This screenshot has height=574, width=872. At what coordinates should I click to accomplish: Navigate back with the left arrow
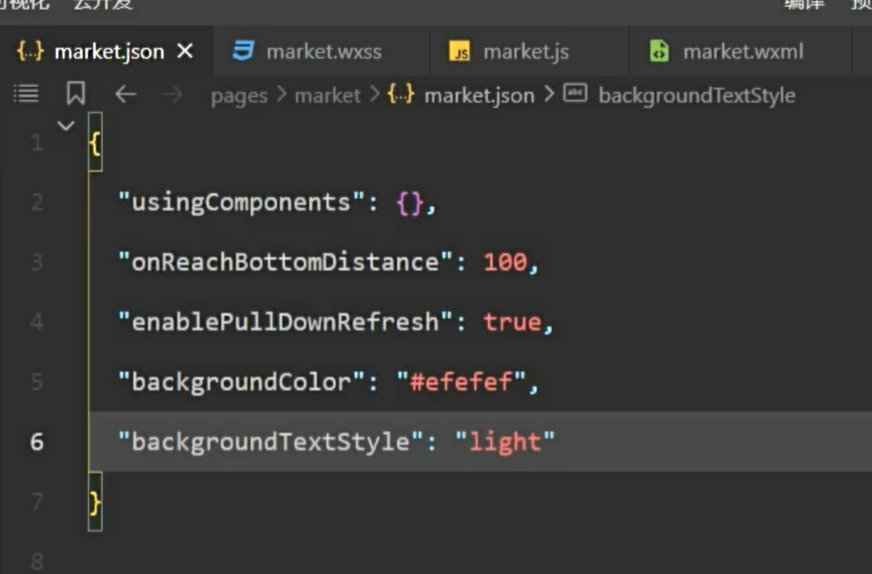(x=125, y=94)
